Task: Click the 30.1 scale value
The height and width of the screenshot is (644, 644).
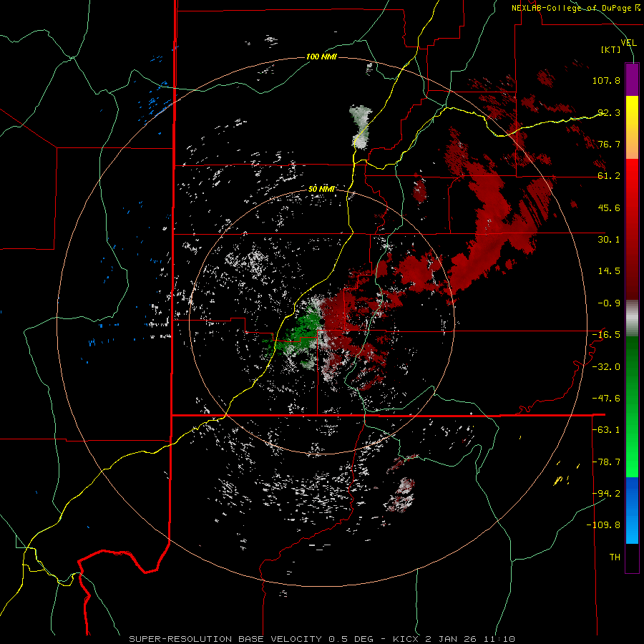Action: pyautogui.click(x=609, y=240)
